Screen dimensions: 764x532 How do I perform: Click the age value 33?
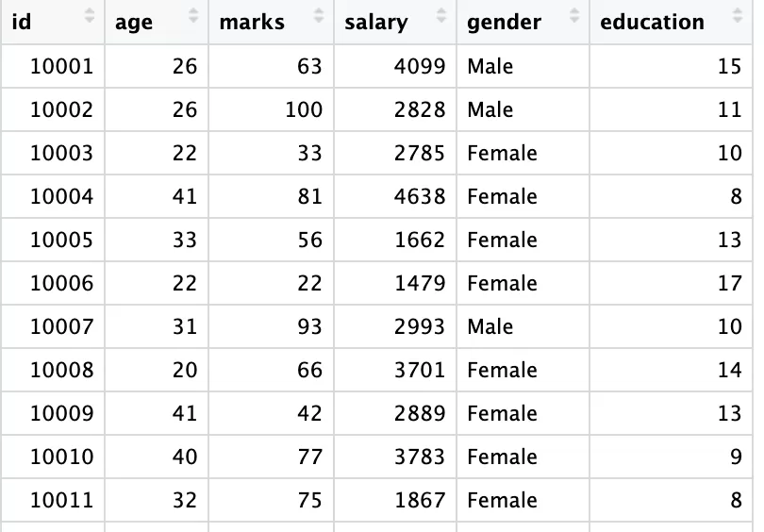pos(185,240)
